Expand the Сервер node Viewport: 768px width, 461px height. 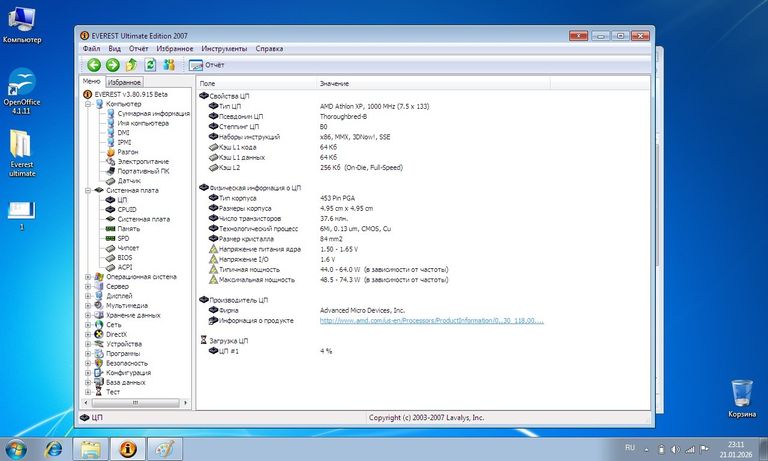(x=88, y=286)
